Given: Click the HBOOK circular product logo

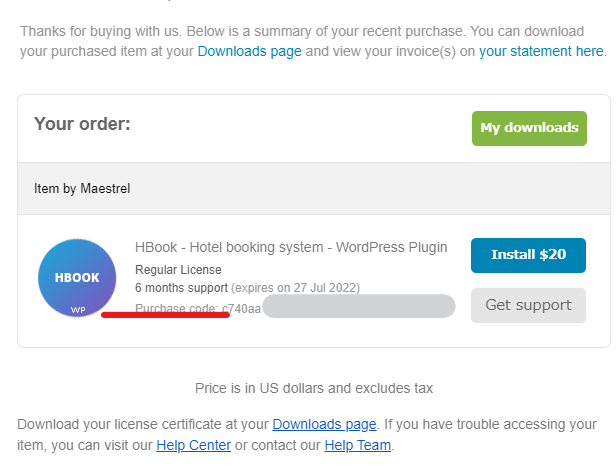Looking at the screenshot, I should tap(77, 278).
